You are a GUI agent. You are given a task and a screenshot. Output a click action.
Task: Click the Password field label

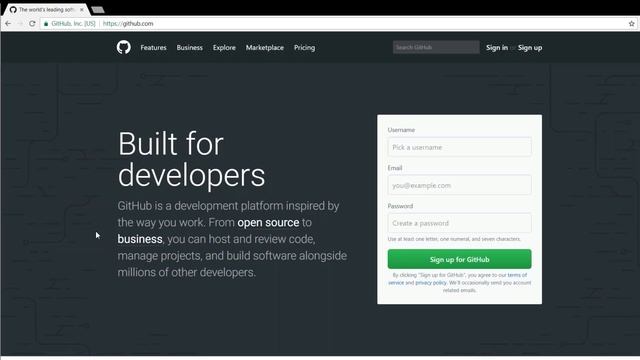(400, 206)
